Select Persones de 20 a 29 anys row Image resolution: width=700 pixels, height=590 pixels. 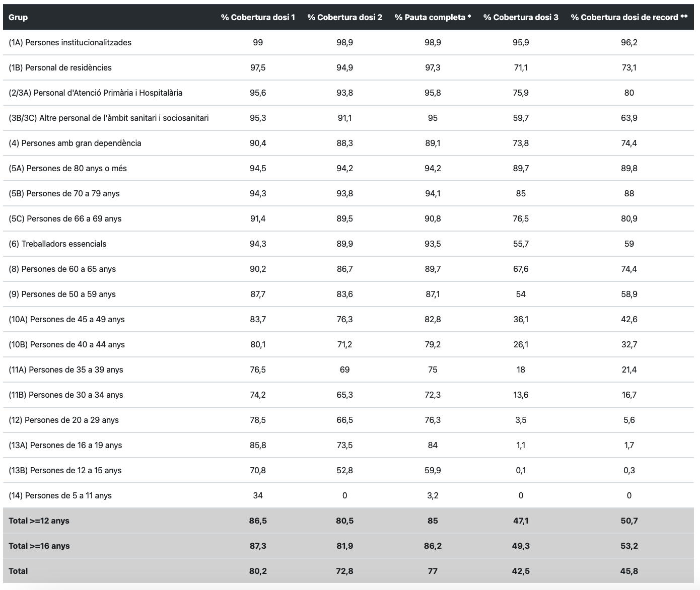[x=63, y=420]
